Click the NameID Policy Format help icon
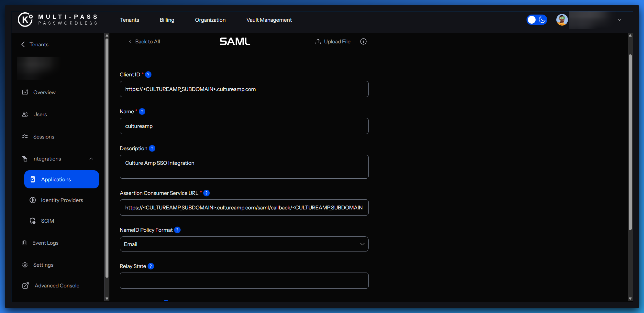Image resolution: width=644 pixels, height=313 pixels. tap(177, 230)
